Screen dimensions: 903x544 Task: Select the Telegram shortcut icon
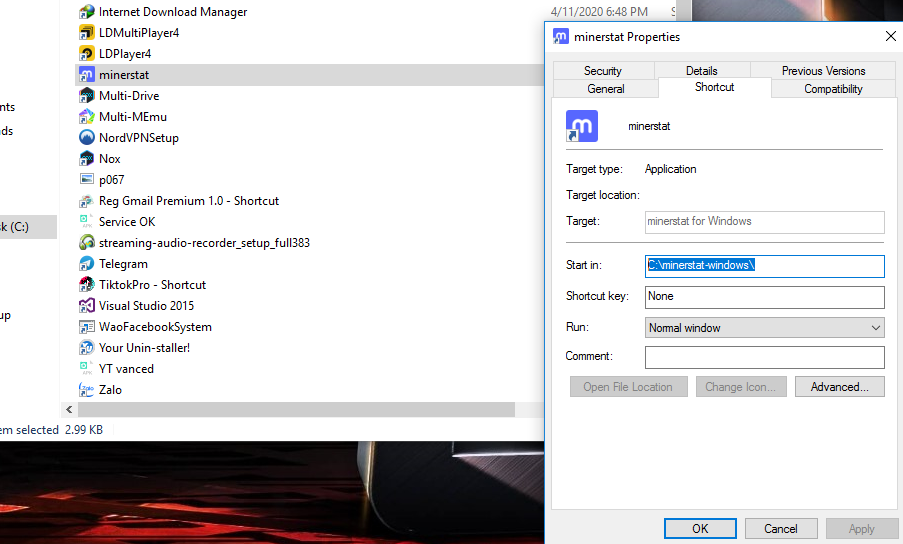click(x=87, y=264)
